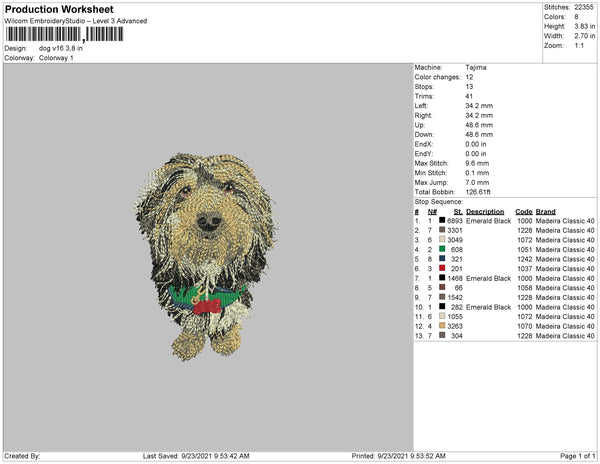Click the design name 'dog v16 3,8 in'
600x464 pixels.
(x=61, y=49)
